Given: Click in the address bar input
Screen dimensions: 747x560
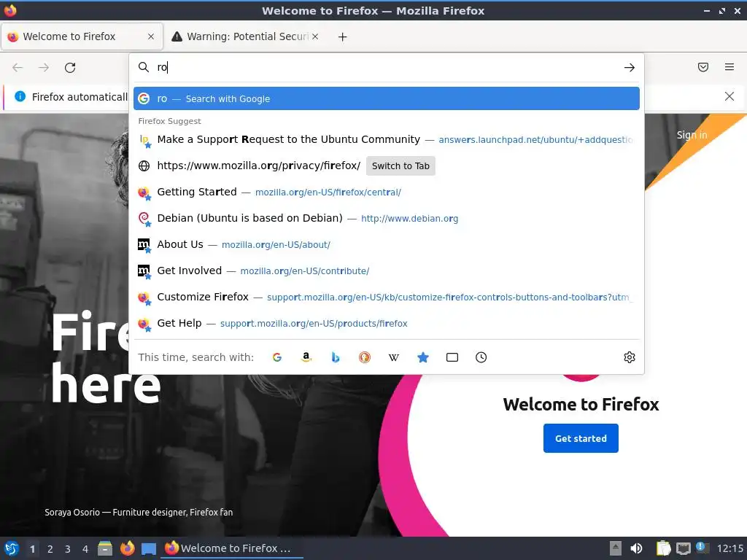Looking at the screenshot, I should tap(387, 68).
